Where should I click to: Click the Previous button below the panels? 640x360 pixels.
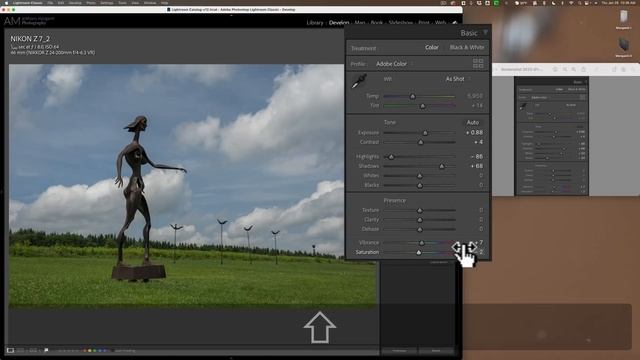(399, 351)
